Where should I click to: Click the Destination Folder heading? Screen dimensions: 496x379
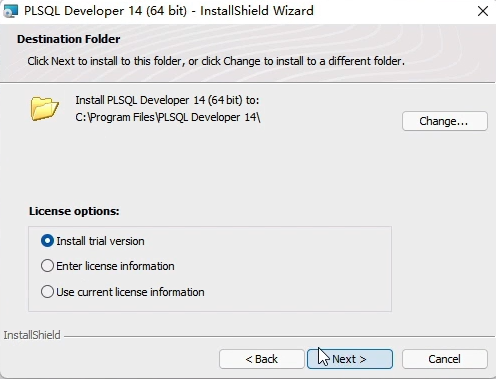click(x=69, y=39)
